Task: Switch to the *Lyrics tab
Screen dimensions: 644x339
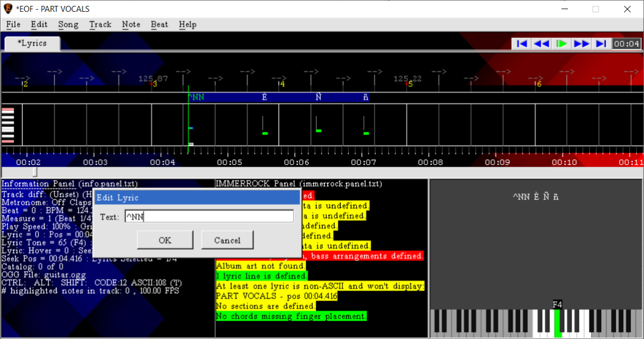Action: pyautogui.click(x=32, y=44)
